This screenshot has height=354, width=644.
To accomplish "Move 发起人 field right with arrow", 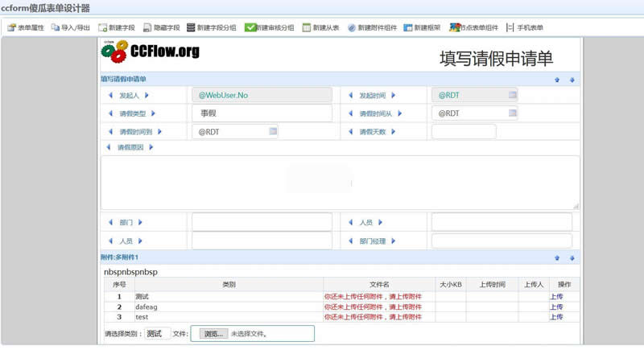I will click(x=147, y=95).
